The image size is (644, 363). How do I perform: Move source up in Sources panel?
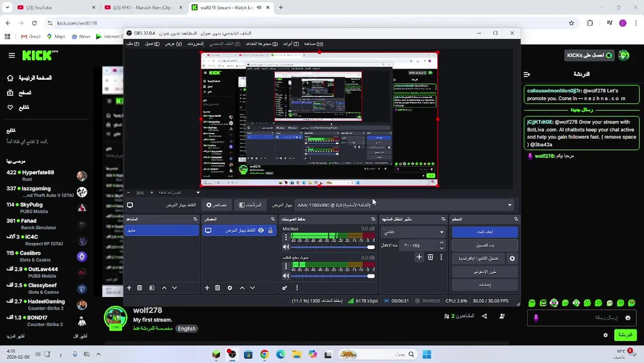(242, 288)
